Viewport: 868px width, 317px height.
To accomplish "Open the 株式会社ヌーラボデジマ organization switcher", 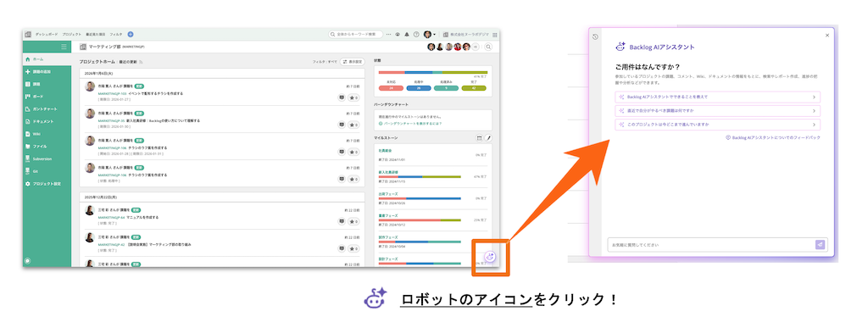I will 466,34.
